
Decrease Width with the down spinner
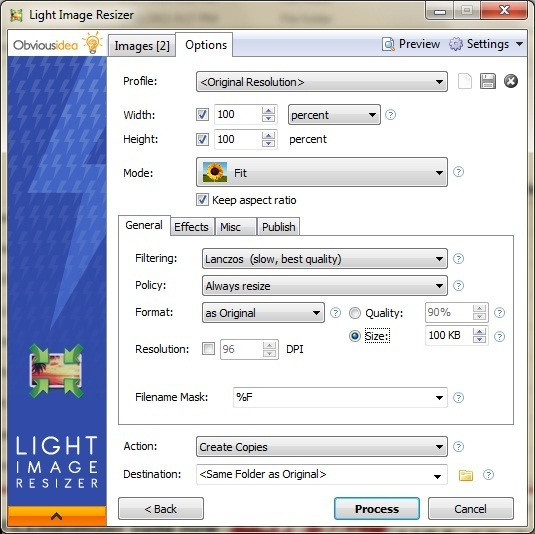269,118
